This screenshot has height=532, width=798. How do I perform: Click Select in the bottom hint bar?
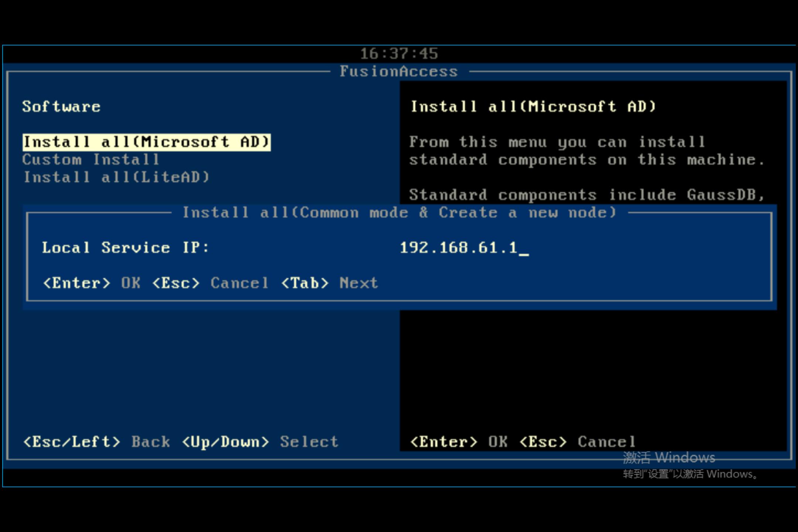[x=309, y=441]
